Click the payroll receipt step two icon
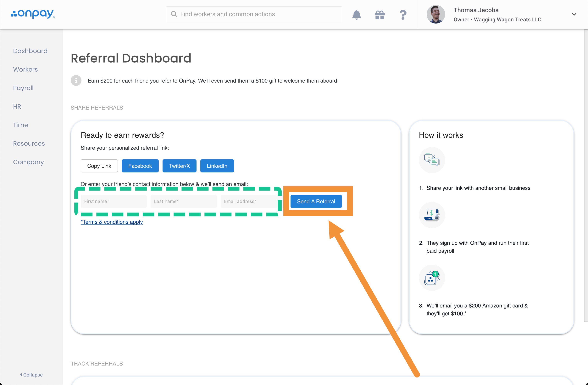 point(432,215)
